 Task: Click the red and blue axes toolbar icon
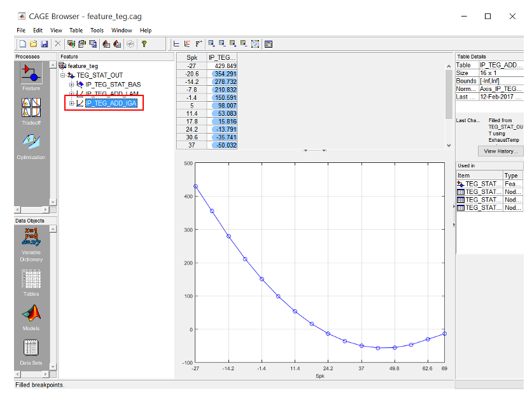pos(187,44)
